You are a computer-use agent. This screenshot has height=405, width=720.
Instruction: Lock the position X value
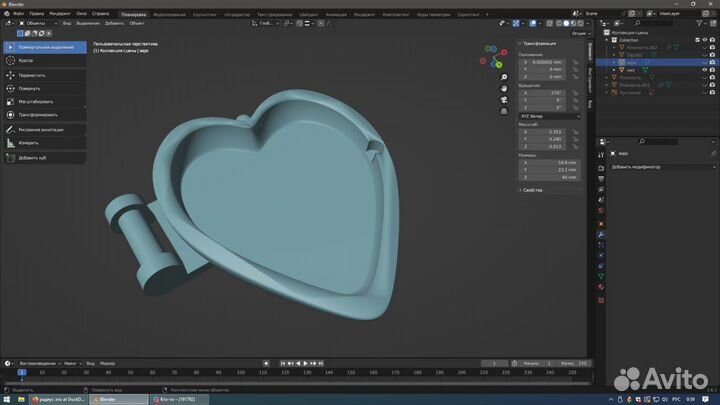pos(575,62)
